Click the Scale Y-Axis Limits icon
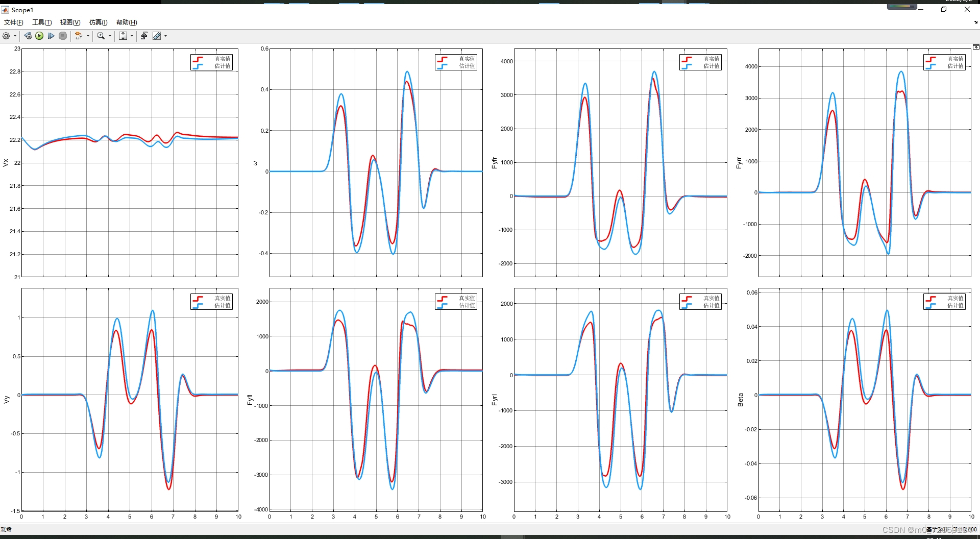 (x=123, y=36)
